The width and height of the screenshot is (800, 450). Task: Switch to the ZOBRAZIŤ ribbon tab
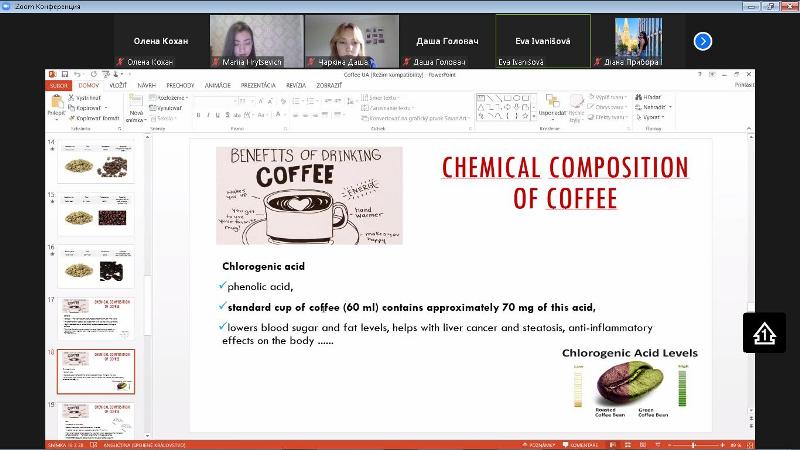point(329,86)
